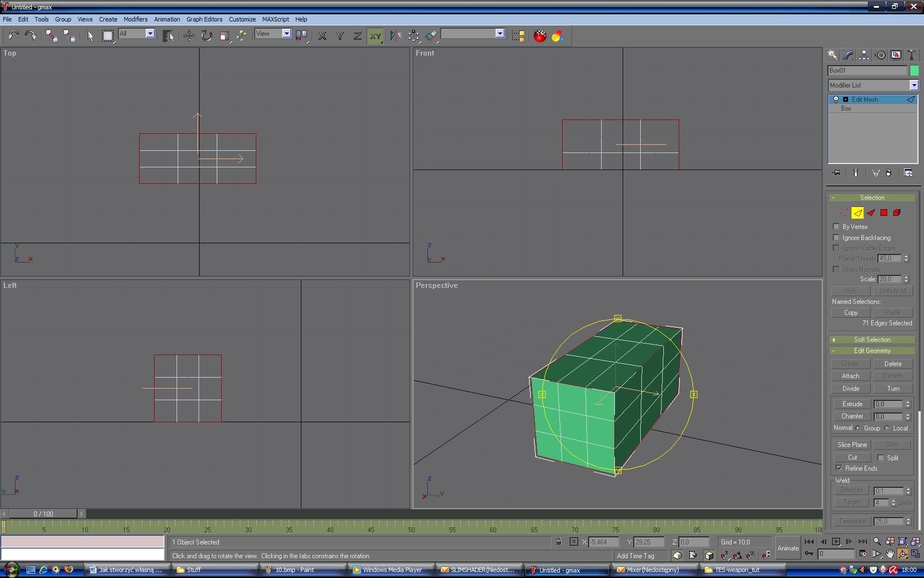
Task: Select the Local normal radio button
Action: [x=887, y=428]
